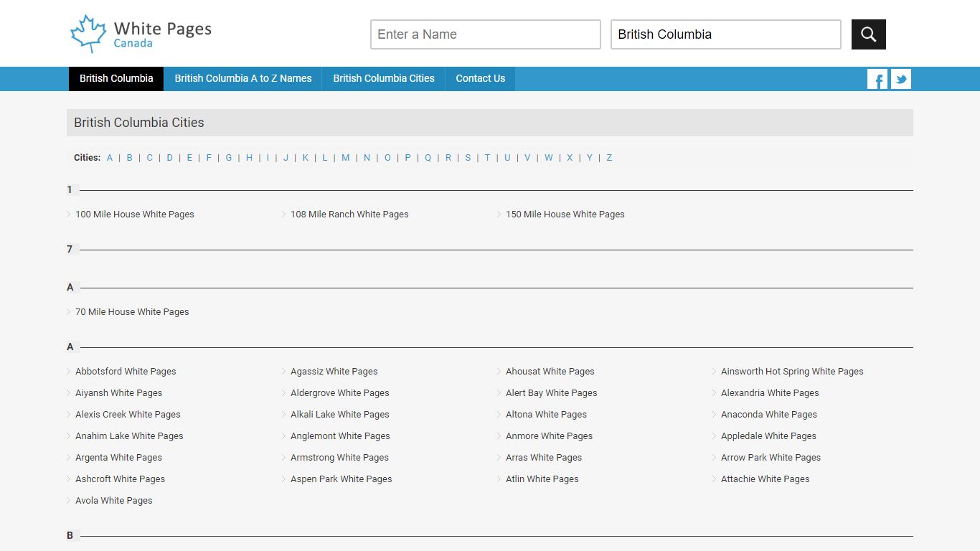Jump to cities starting with C

pos(150,158)
